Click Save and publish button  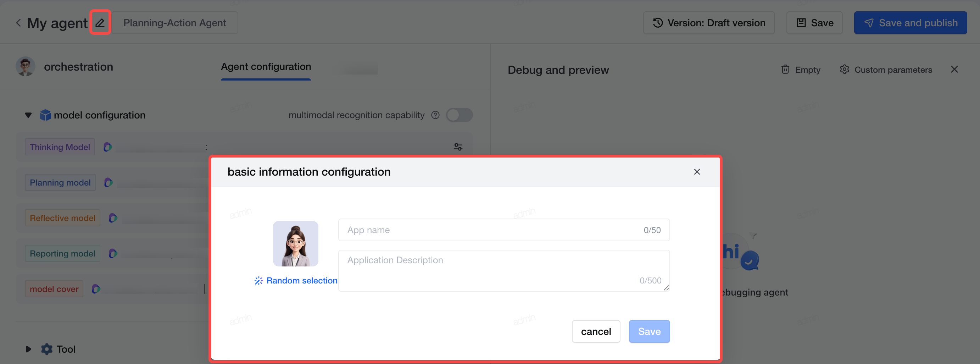pos(911,23)
